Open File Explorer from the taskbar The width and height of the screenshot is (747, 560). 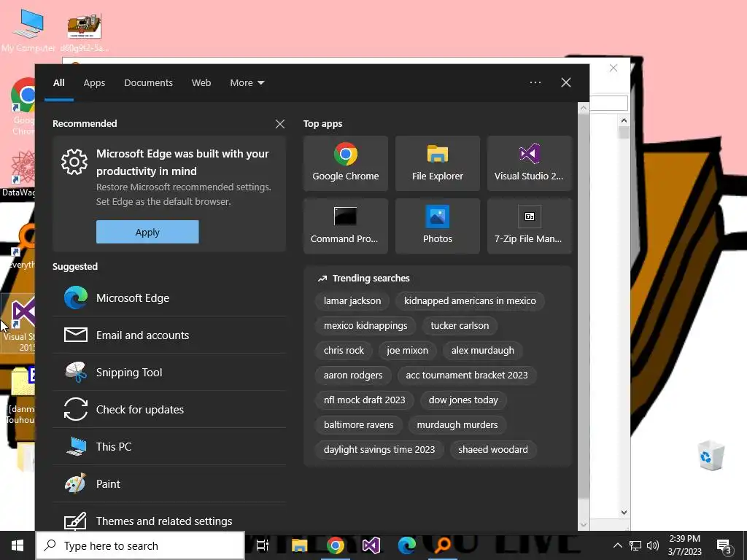coord(299,545)
